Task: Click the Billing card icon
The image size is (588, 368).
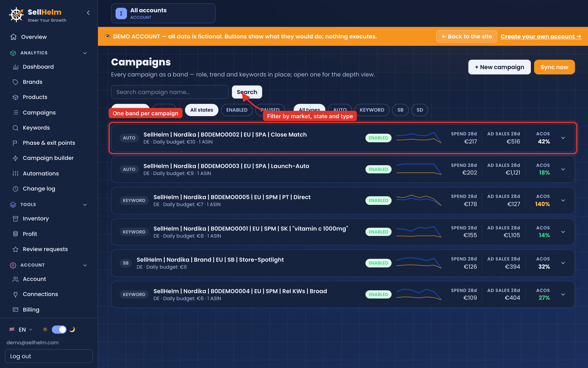Action: [16, 310]
